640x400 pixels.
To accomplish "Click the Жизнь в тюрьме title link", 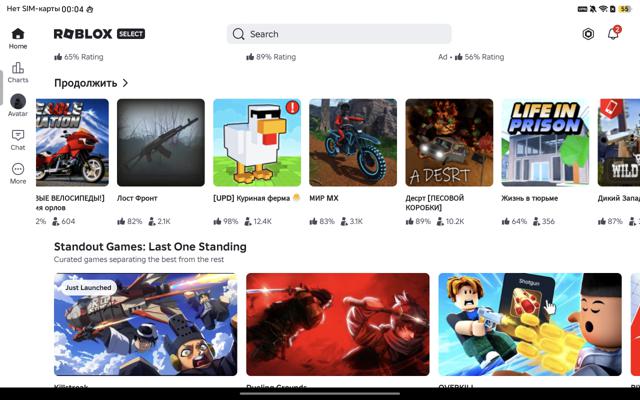I will (x=529, y=198).
